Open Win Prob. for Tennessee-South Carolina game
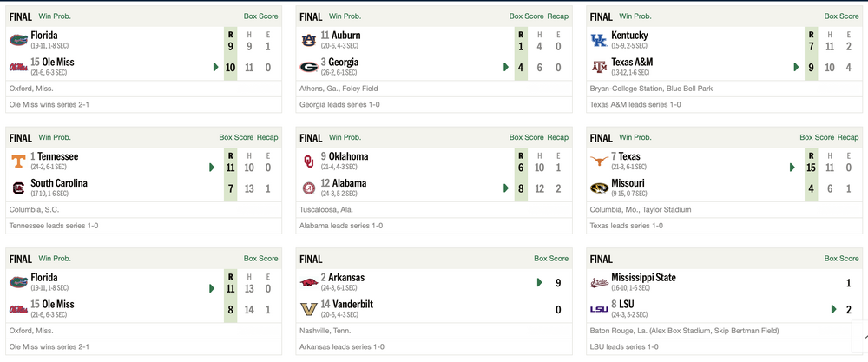The image size is (868, 362). click(55, 137)
